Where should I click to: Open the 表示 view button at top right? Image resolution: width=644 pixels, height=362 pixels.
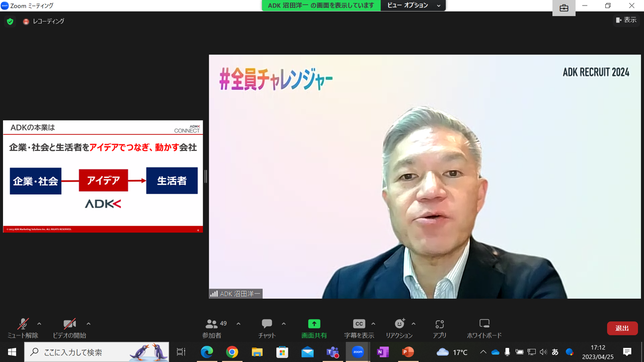tap(626, 20)
